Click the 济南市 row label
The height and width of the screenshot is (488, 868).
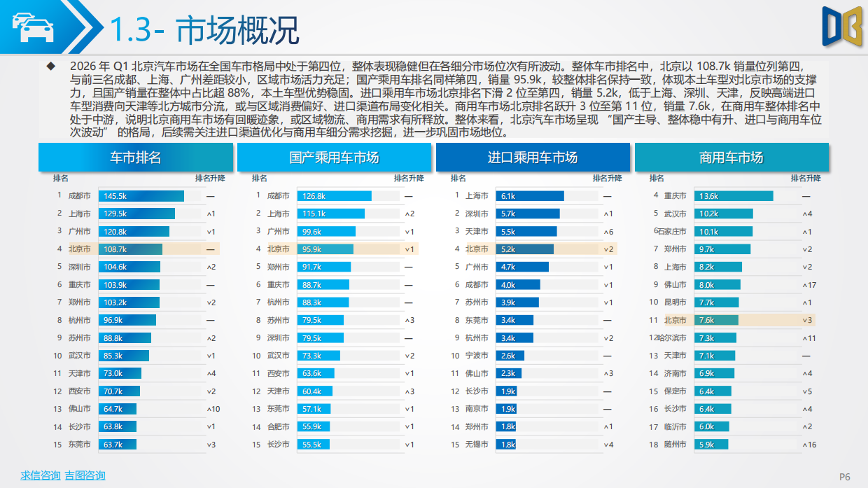tap(675, 373)
